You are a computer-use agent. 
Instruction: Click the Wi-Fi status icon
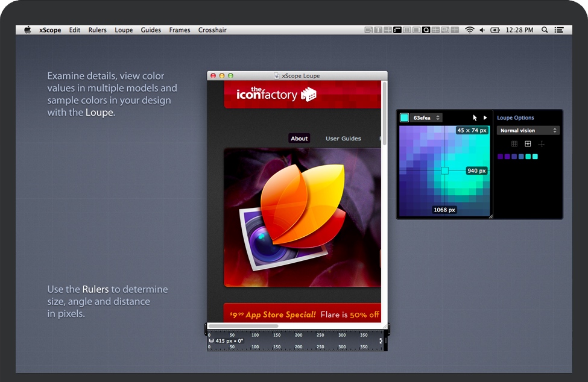click(x=469, y=30)
